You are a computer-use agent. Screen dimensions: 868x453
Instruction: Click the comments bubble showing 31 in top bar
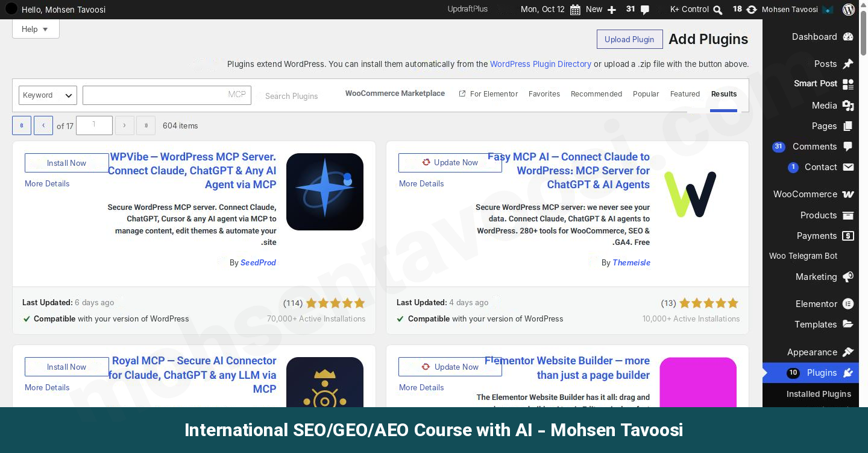(645, 10)
